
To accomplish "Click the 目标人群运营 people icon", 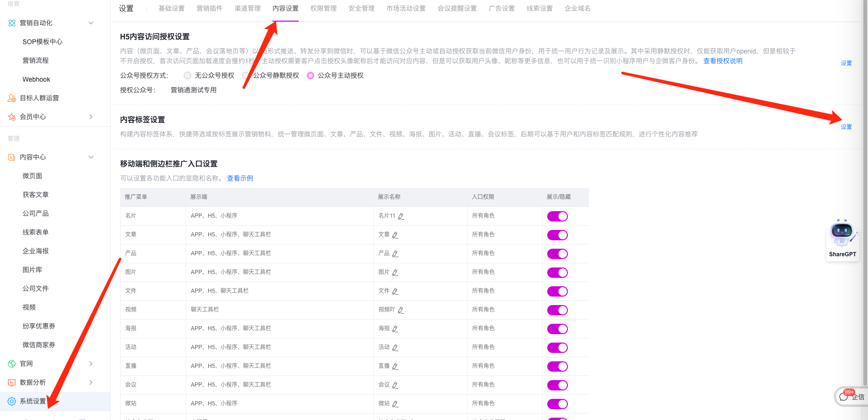I will click(12, 98).
